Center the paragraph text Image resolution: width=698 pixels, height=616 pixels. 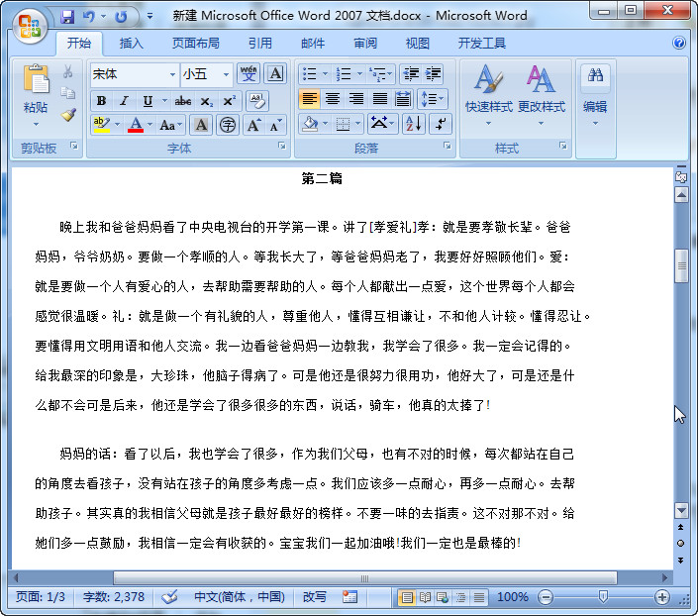(x=333, y=99)
